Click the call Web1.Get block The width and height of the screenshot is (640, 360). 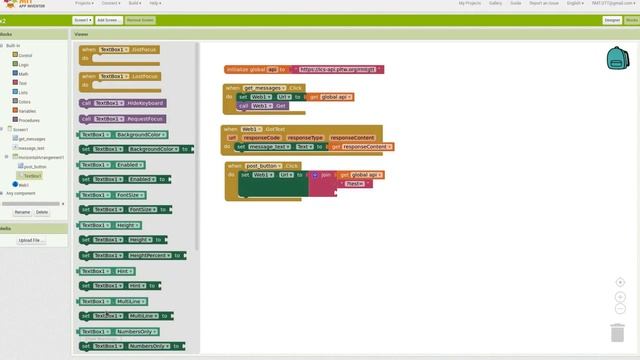pos(263,106)
